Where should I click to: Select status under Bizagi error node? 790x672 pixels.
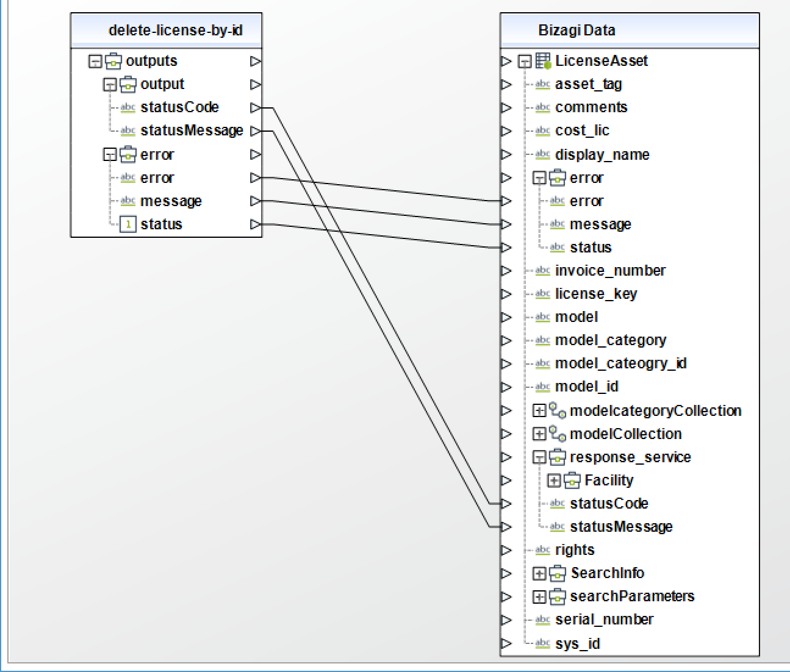pyautogui.click(x=591, y=248)
